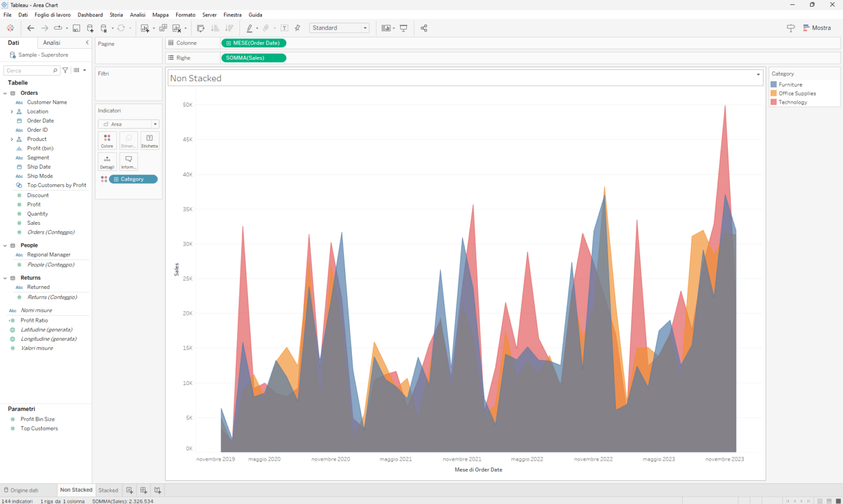The image size is (843, 504).
Task: Collapse the People table section
Action: point(5,246)
